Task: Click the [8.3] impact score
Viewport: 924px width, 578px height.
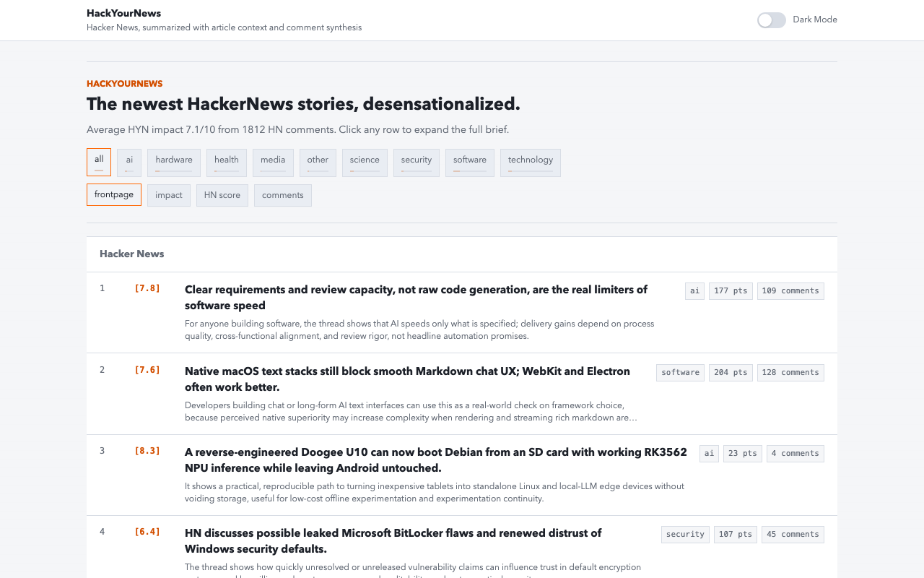Action: (147, 451)
